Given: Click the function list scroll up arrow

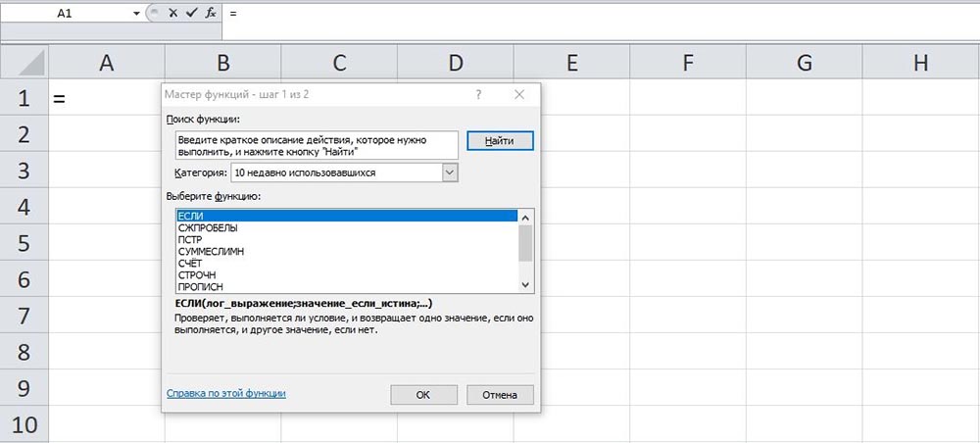Looking at the screenshot, I should tap(525, 217).
